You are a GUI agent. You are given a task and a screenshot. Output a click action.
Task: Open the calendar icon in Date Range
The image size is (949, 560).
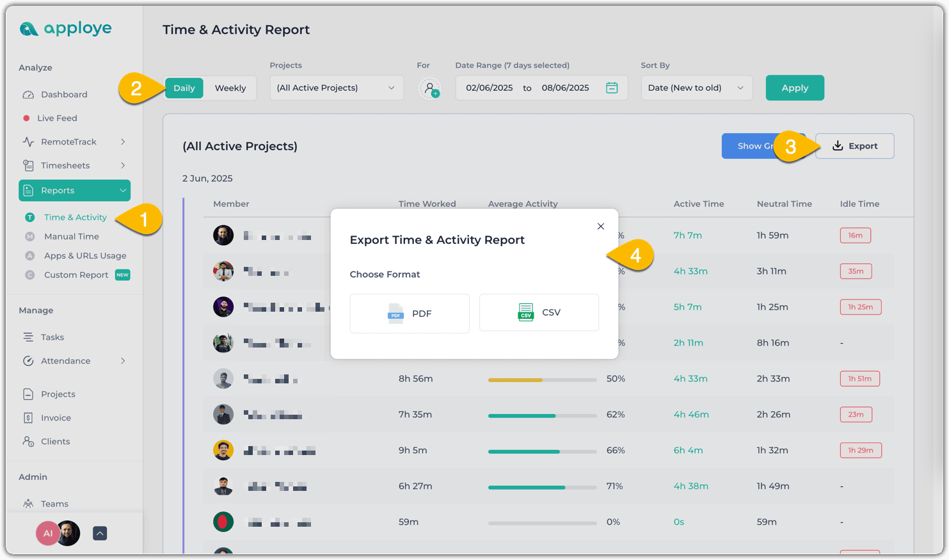coord(612,88)
